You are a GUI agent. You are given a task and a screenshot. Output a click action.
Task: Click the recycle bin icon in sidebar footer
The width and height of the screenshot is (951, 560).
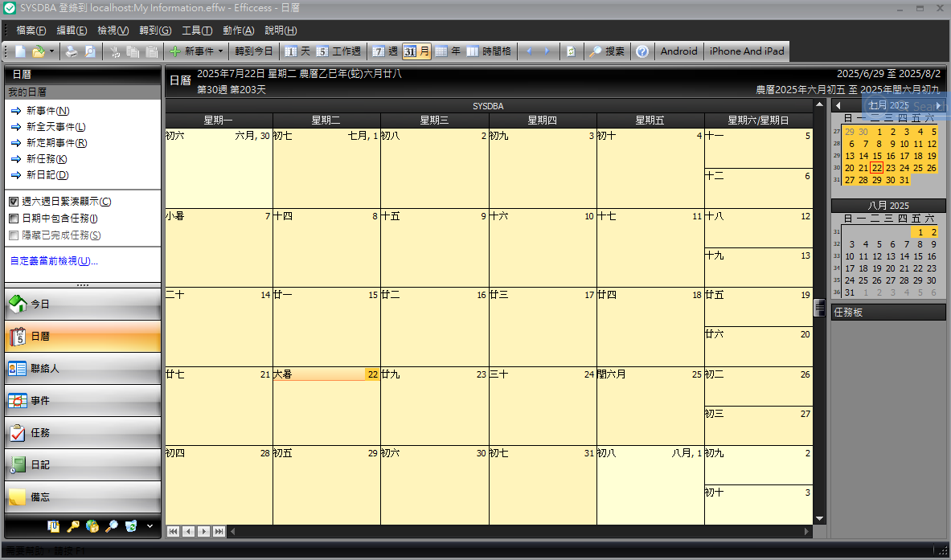pyautogui.click(x=130, y=526)
